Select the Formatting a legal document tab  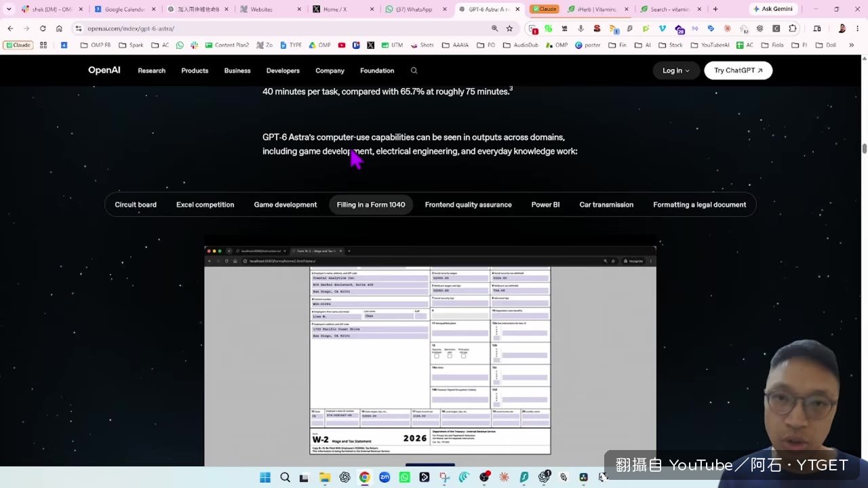point(700,205)
